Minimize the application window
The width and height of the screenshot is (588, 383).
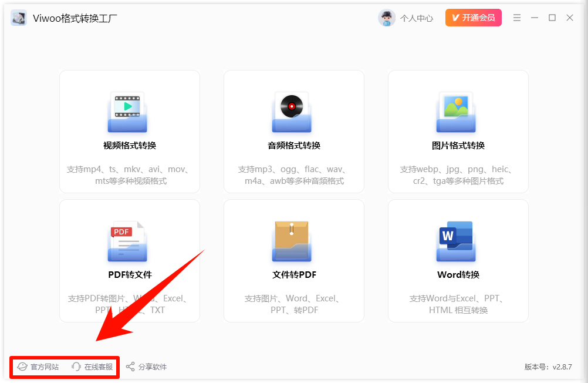point(535,18)
